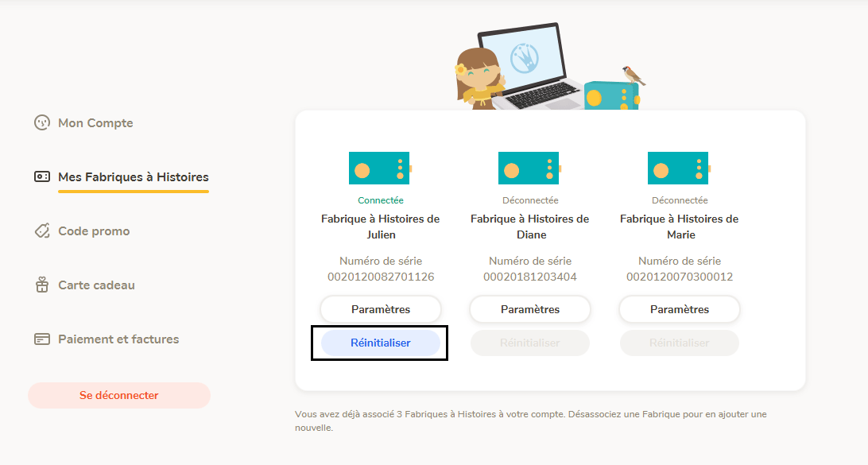Open Paiement et factures page
This screenshot has height=465, width=868.
pyautogui.click(x=118, y=339)
